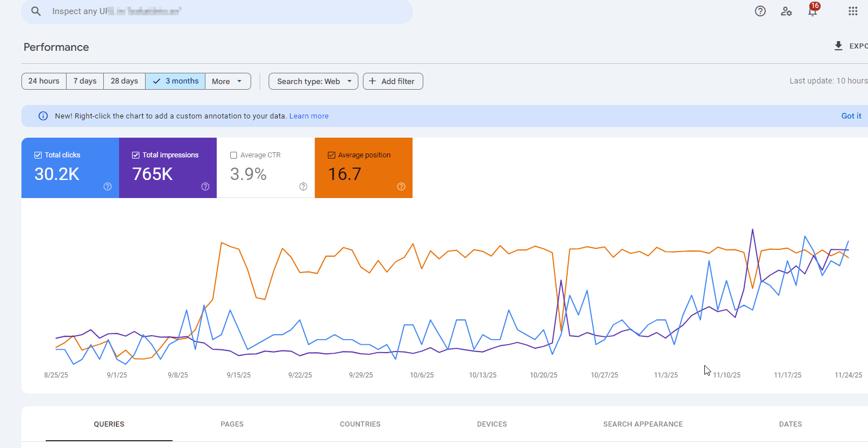This screenshot has height=448, width=868.
Task: Enable the Average CTR checkbox
Action: coord(234,155)
